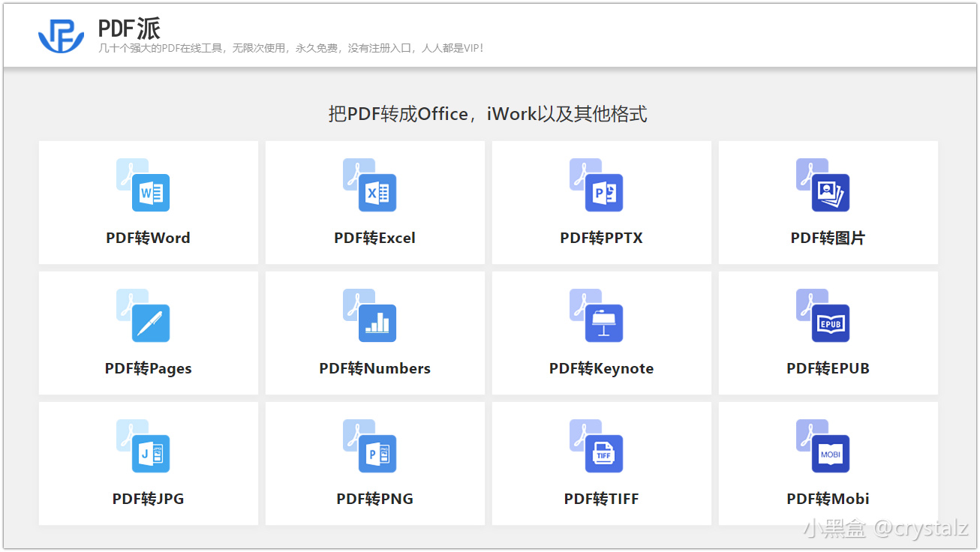Open the PDF转Excel converter icon
The image size is (980, 552).
click(x=370, y=185)
